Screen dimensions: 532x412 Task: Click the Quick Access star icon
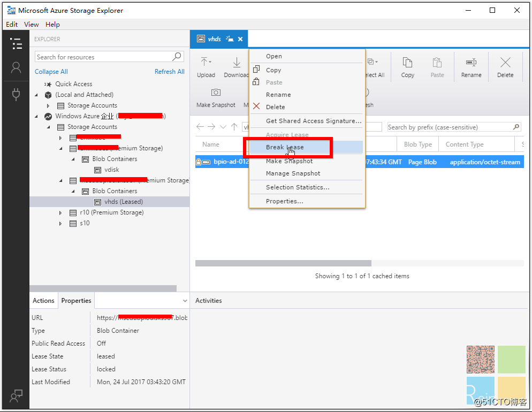48,84
